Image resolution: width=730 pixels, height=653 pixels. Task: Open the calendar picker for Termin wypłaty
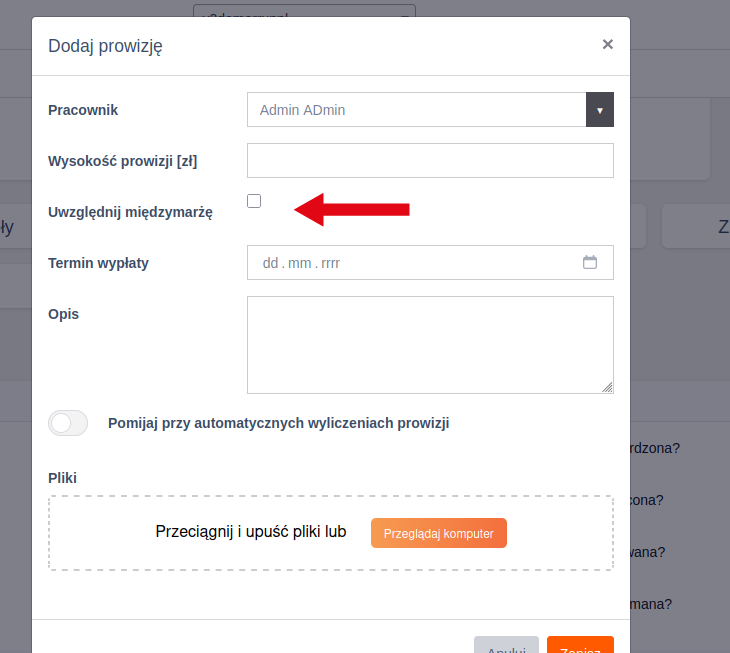pyautogui.click(x=590, y=262)
